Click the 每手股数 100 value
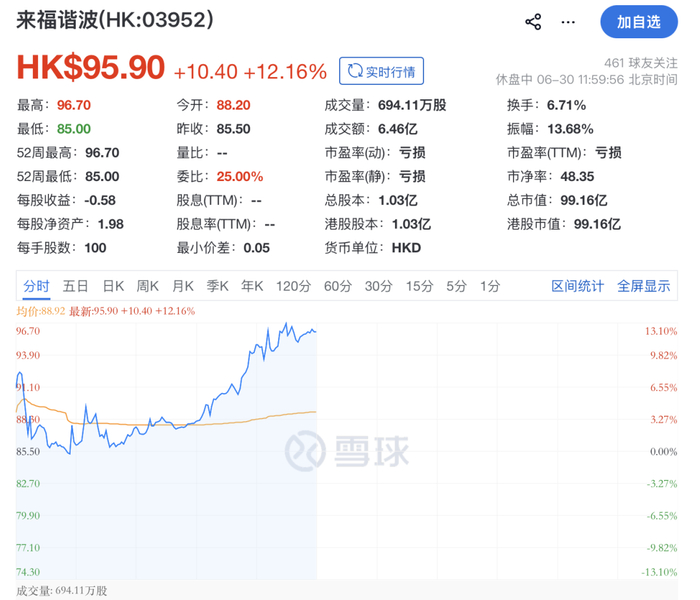The height and width of the screenshot is (600, 700). [96, 247]
